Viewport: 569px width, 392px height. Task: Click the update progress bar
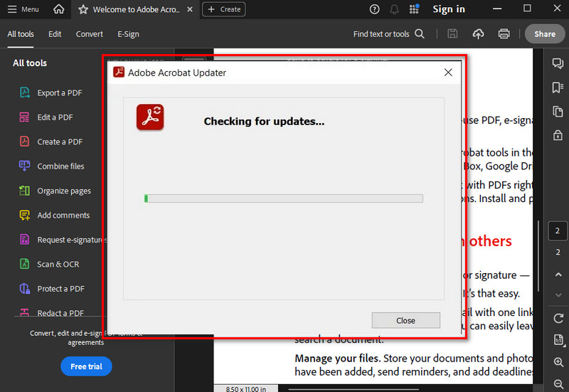284,198
